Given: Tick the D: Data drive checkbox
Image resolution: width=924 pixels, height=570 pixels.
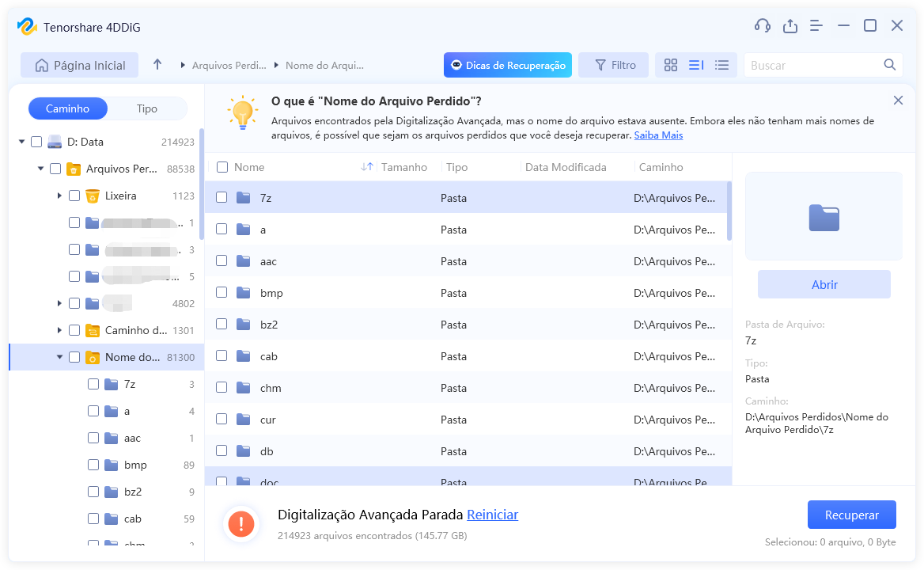Looking at the screenshot, I should (x=36, y=142).
